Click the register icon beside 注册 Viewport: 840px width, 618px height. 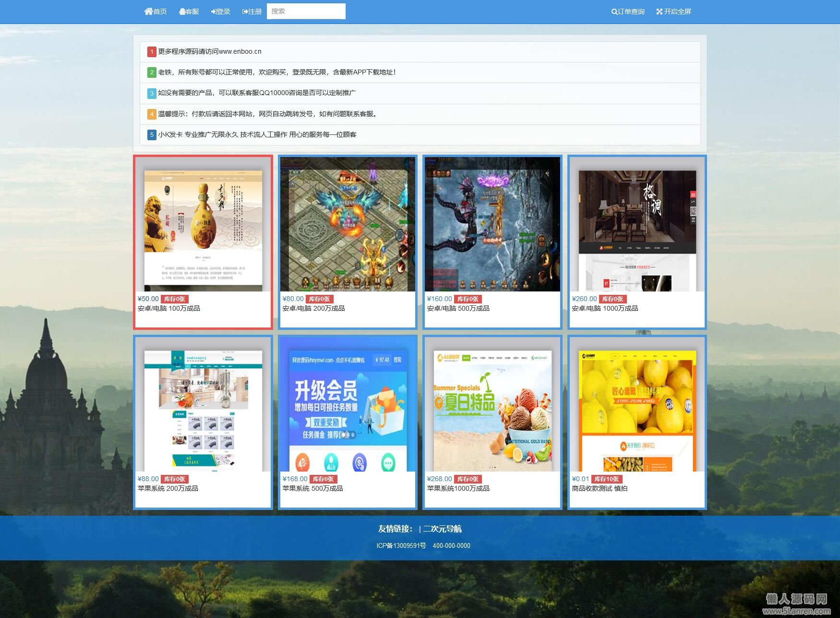point(245,12)
